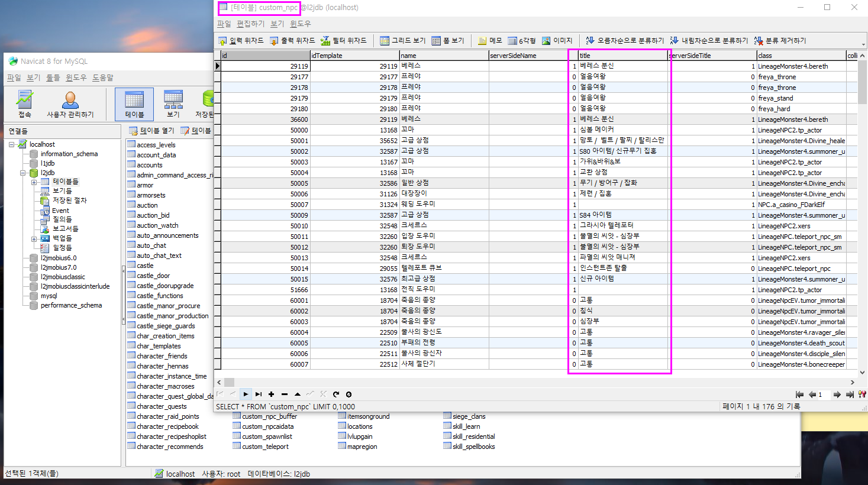This screenshot has width=868, height=485.
Task: Click 사용자 관리하기 user management icon
Action: [x=70, y=105]
